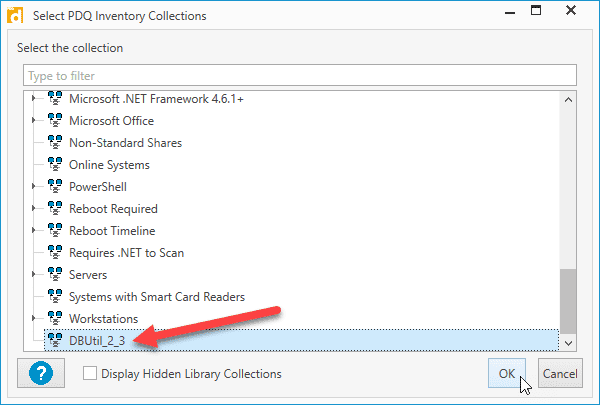Select the Online Systems collection icon

55,165
